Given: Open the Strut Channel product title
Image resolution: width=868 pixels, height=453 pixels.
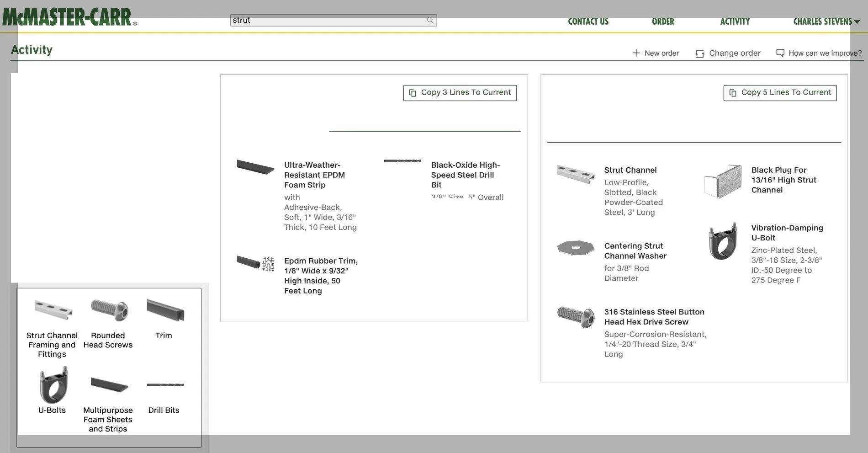Looking at the screenshot, I should coord(630,170).
